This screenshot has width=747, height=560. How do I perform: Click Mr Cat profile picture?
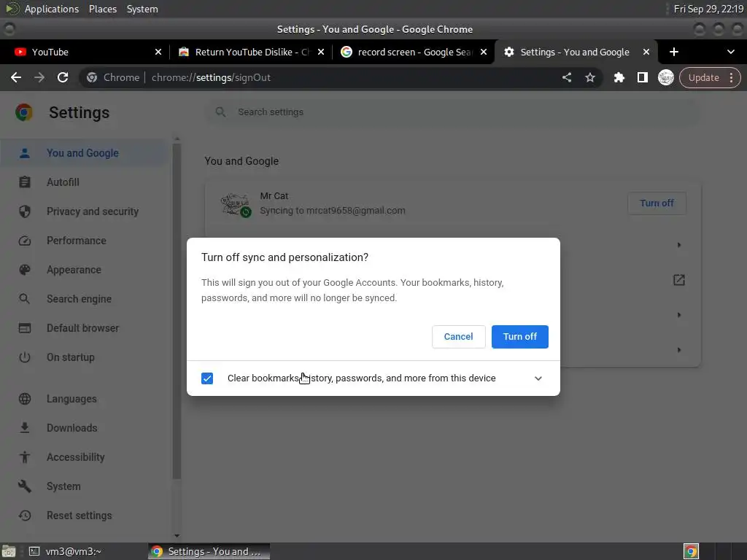[236, 205]
